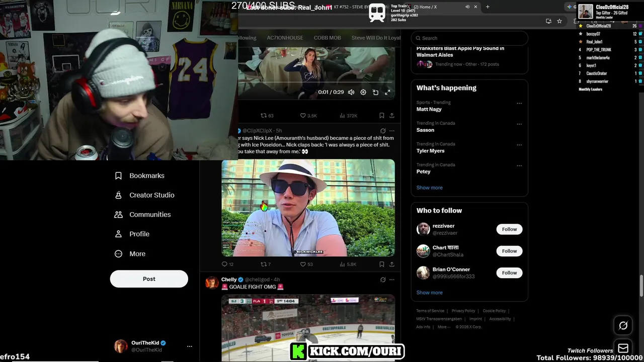Open Cookie Policy footer link
This screenshot has height=362, width=644.
[494, 311]
